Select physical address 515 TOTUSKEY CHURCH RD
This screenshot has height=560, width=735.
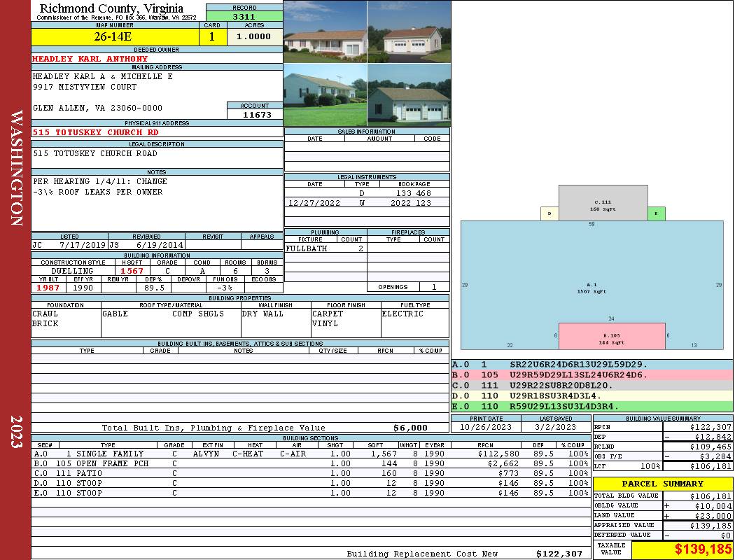pos(96,132)
